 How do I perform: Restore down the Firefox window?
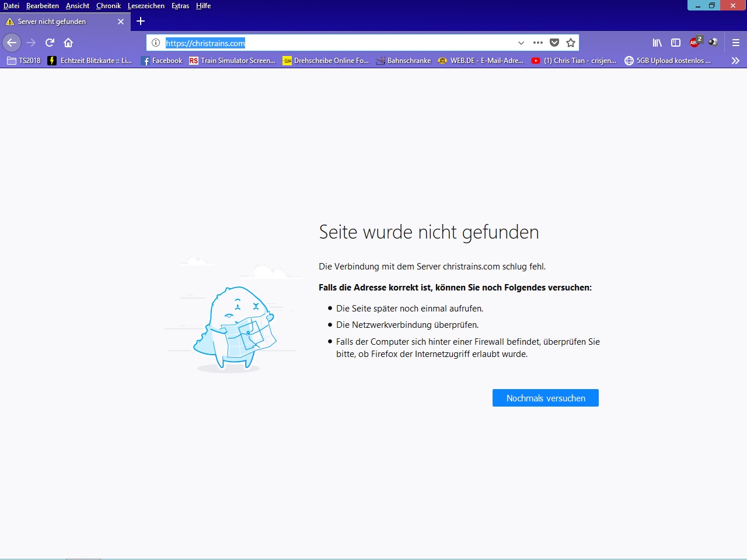(x=712, y=6)
